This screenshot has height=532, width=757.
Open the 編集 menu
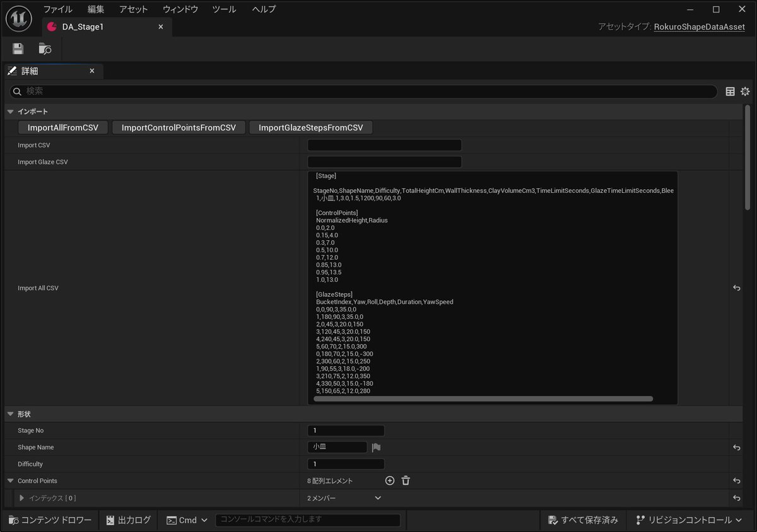[x=96, y=9]
